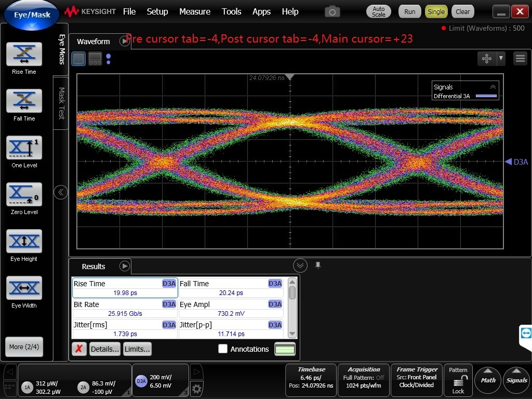532x399 pixels.
Task: Switch to the Mask Test tab
Action: coord(61,102)
